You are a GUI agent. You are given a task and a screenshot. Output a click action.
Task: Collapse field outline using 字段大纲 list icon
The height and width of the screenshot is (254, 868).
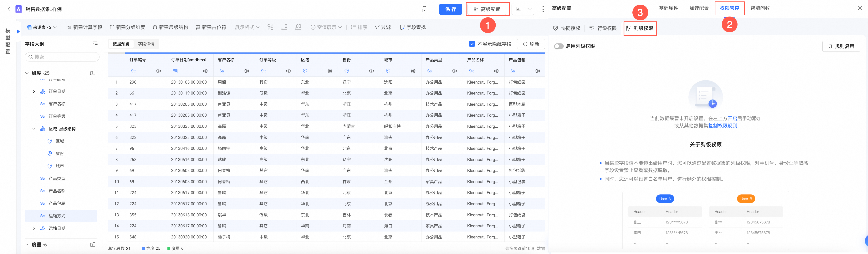[x=95, y=44]
